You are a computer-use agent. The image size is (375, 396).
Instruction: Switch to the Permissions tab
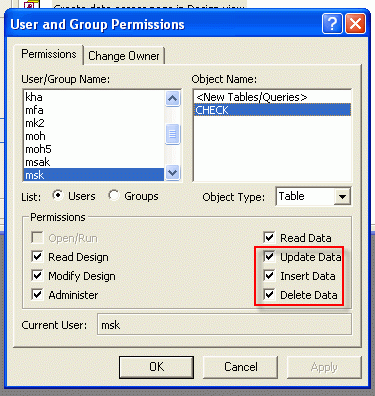tap(49, 54)
